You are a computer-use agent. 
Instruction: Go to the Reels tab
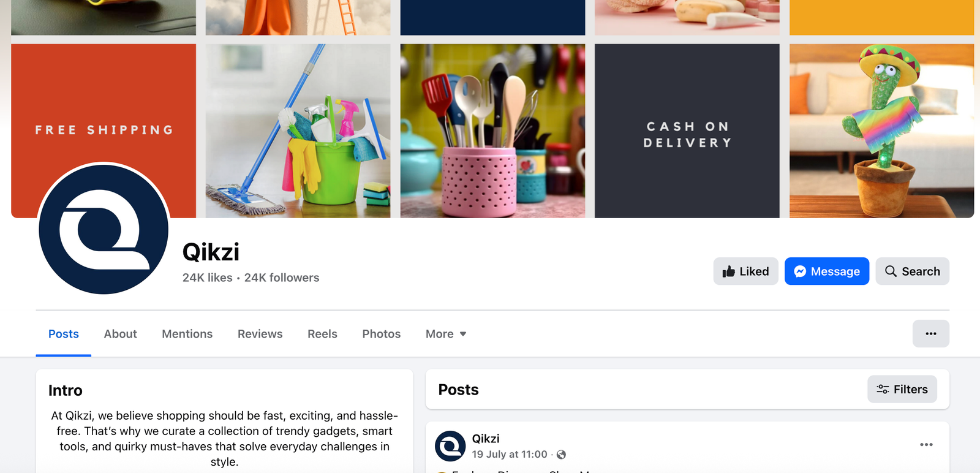322,334
